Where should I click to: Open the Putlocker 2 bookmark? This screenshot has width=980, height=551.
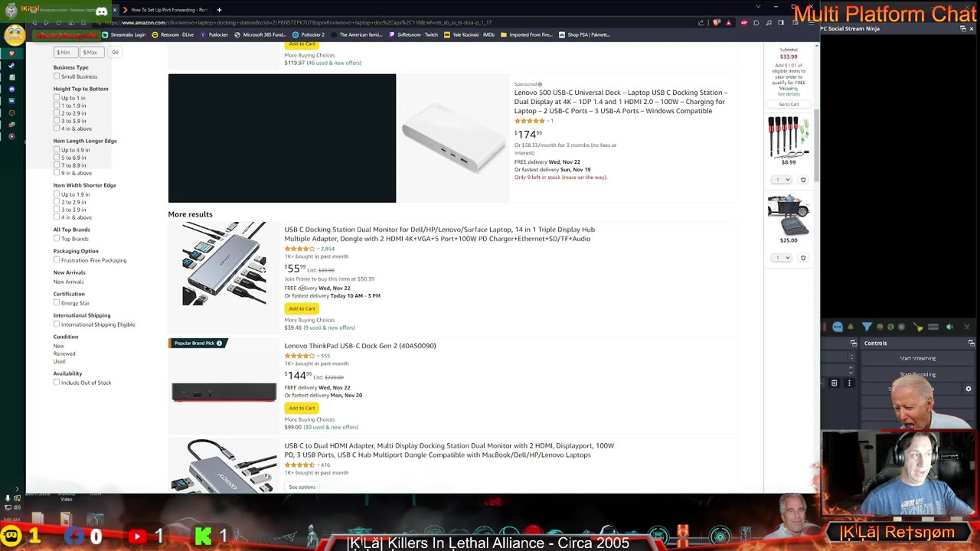click(x=309, y=34)
